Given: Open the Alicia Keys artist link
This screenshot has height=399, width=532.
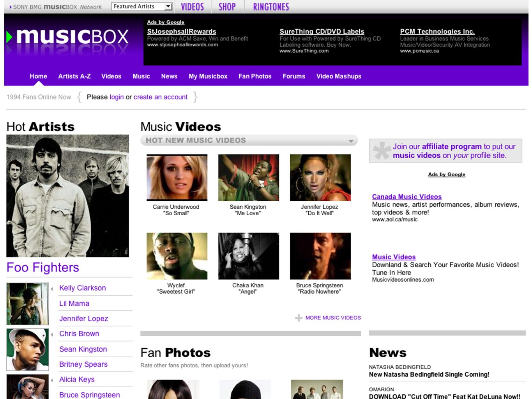Looking at the screenshot, I should click(77, 379).
